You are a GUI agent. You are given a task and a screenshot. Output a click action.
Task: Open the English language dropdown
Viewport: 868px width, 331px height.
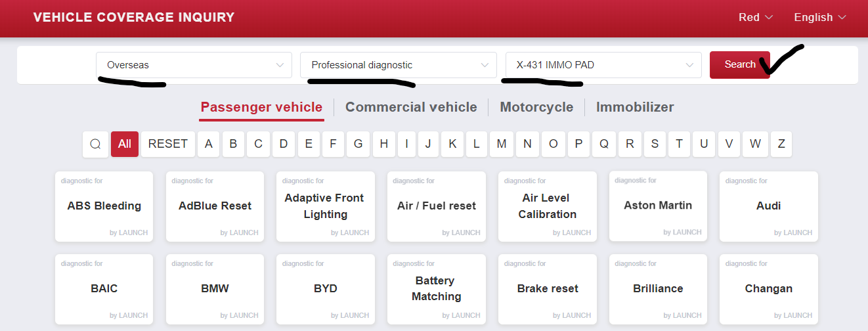click(x=820, y=17)
